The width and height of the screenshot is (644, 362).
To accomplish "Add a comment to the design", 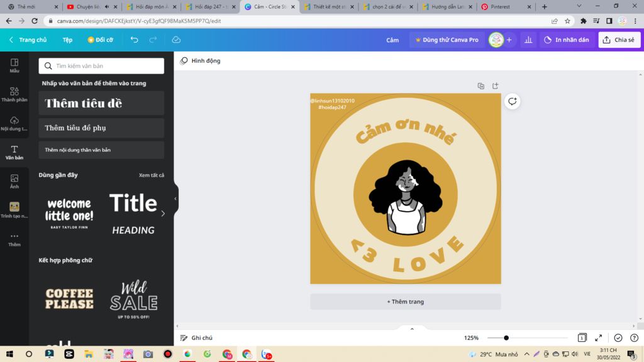I will tap(512, 101).
